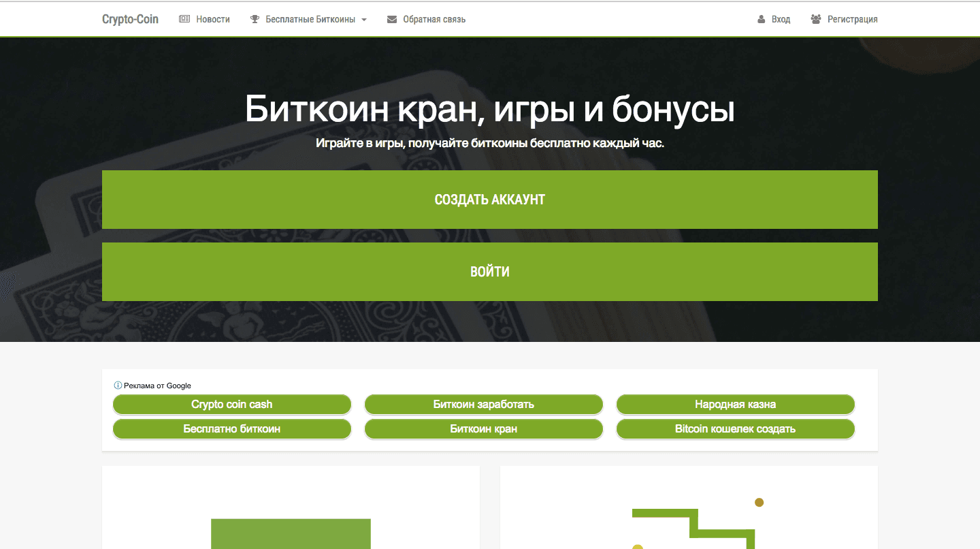The width and height of the screenshot is (980, 549).
Task: Open the Вход link
Action: (781, 18)
